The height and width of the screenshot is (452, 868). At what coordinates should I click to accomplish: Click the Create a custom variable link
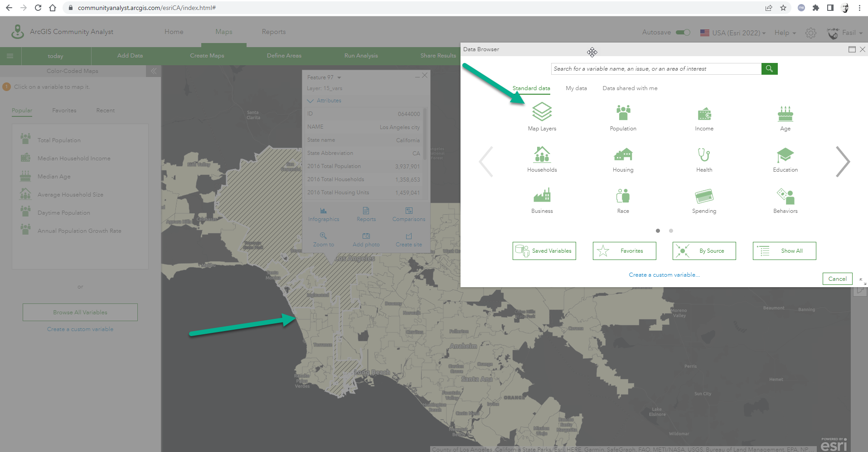(664, 274)
